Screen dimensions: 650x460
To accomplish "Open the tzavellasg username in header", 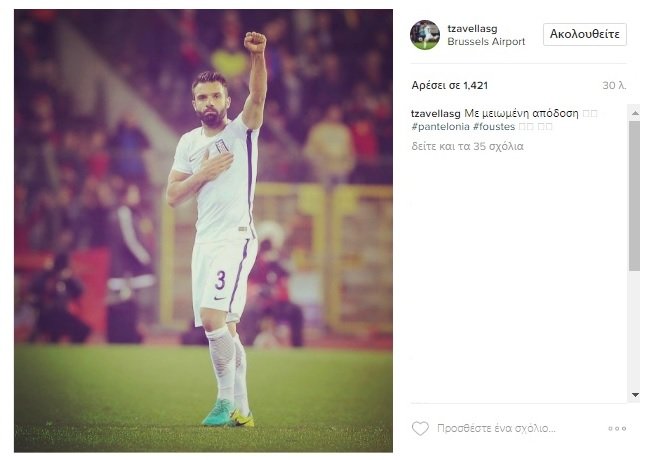I will point(472,29).
